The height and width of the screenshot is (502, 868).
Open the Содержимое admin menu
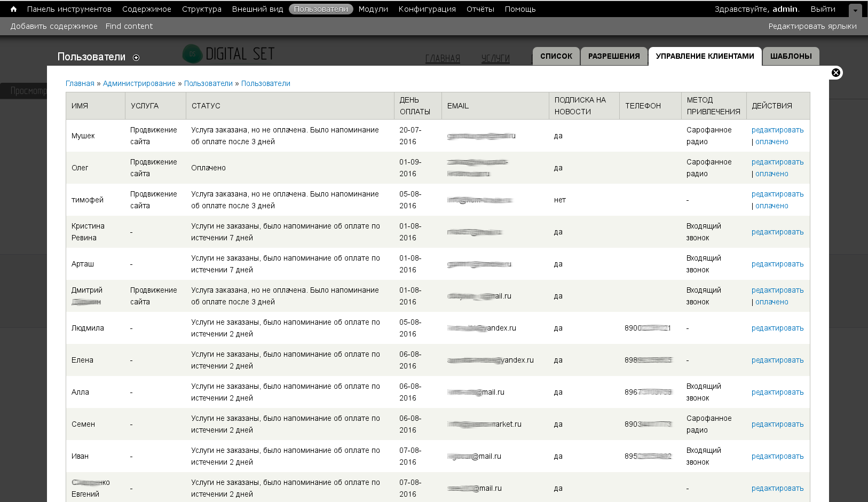coord(146,9)
